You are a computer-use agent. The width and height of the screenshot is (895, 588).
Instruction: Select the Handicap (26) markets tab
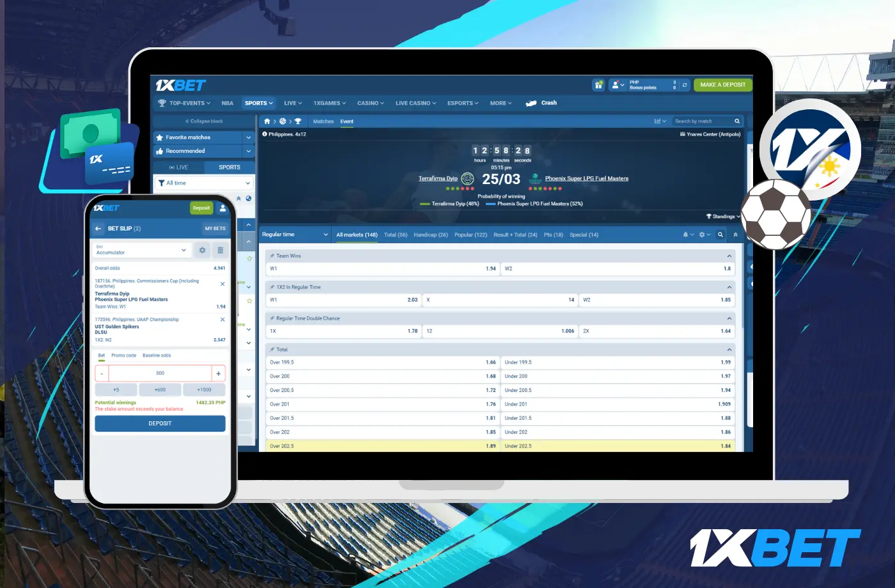(x=431, y=235)
